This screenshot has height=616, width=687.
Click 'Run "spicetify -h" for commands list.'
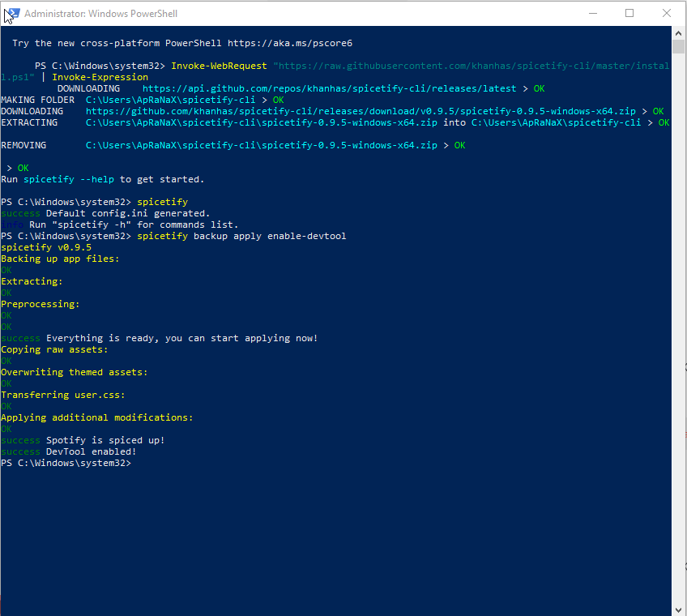(x=134, y=225)
